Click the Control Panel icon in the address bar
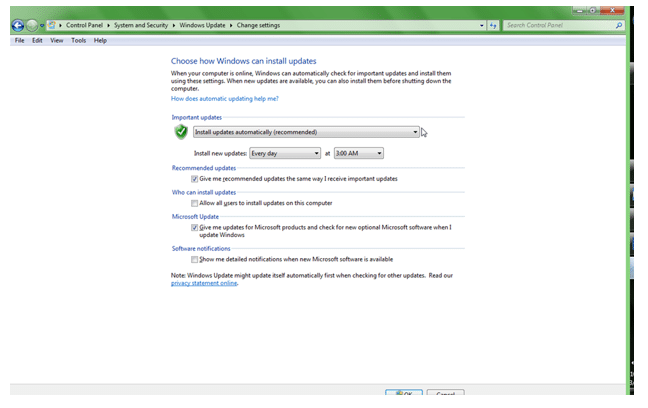 pyautogui.click(x=52, y=25)
